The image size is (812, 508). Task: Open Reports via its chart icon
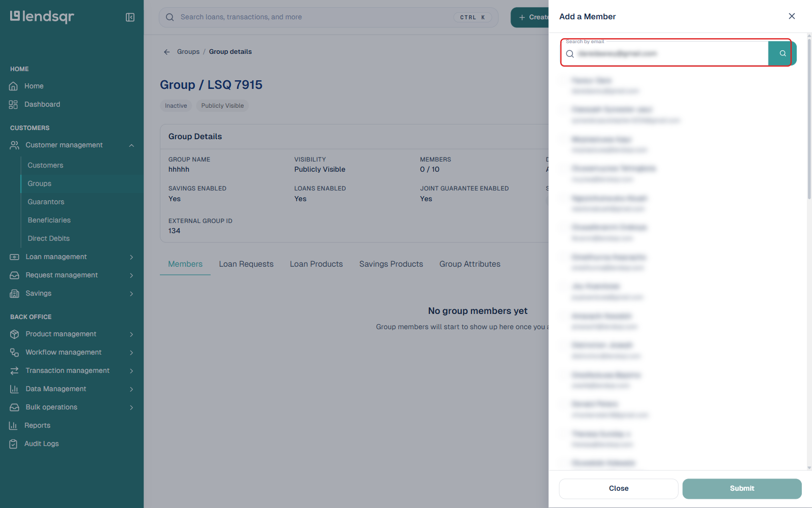pos(14,426)
